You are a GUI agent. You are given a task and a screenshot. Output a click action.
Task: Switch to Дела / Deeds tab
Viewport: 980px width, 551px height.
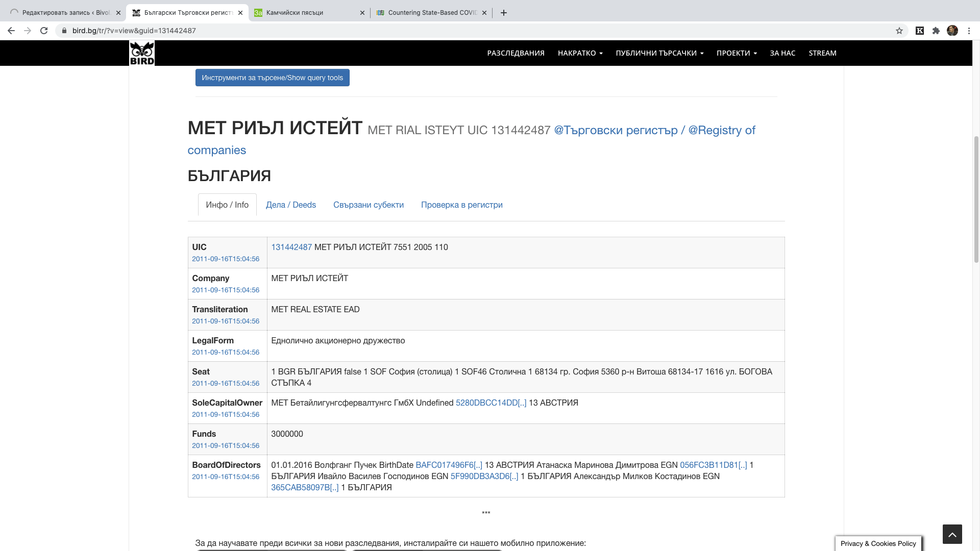point(291,205)
